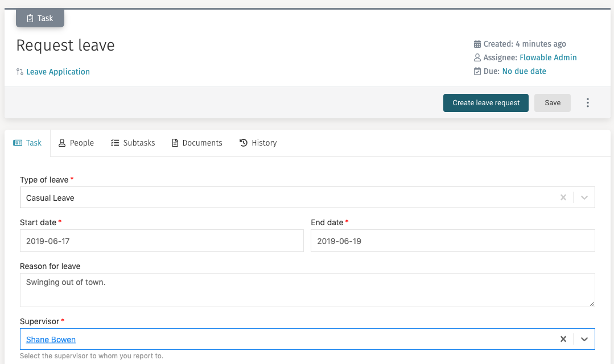The image size is (614, 364).
Task: Click the person icon next to Assignee
Action: (477, 57)
